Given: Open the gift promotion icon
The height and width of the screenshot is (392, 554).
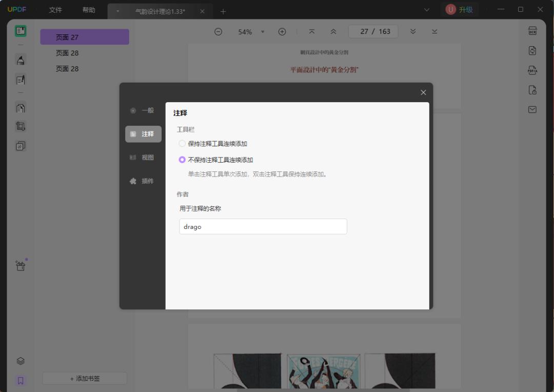Looking at the screenshot, I should [x=20, y=266].
